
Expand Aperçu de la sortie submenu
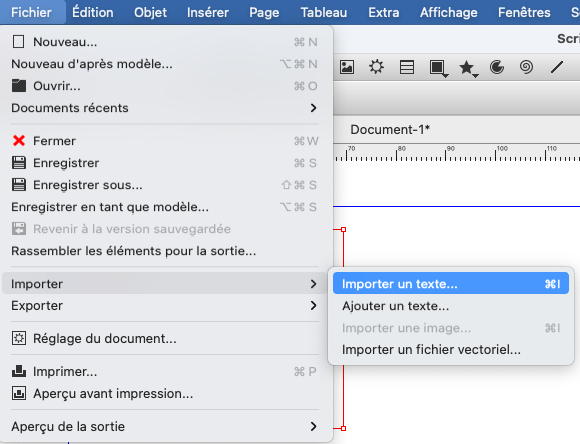165,427
